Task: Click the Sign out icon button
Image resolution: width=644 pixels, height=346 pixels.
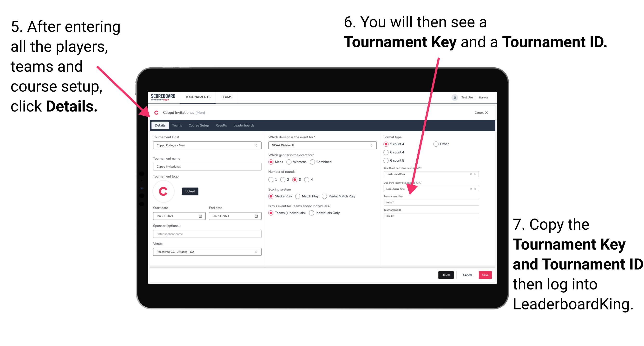Action: [x=484, y=98]
